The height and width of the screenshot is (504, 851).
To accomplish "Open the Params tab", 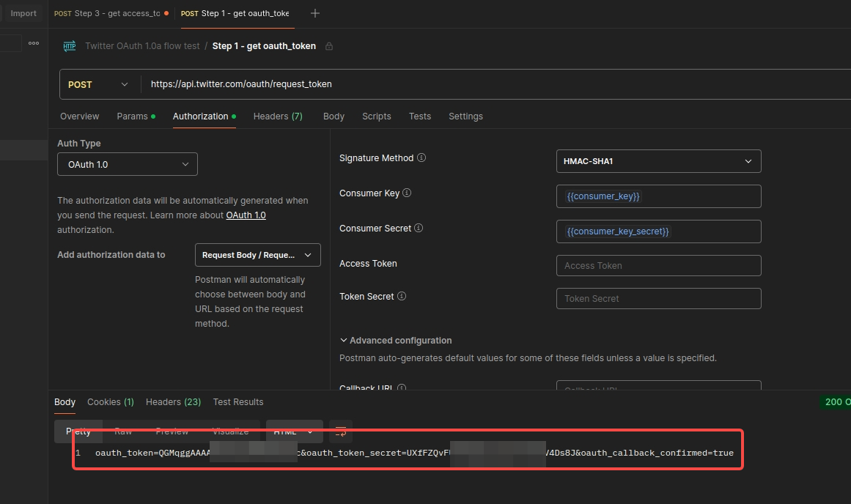I will click(x=136, y=116).
